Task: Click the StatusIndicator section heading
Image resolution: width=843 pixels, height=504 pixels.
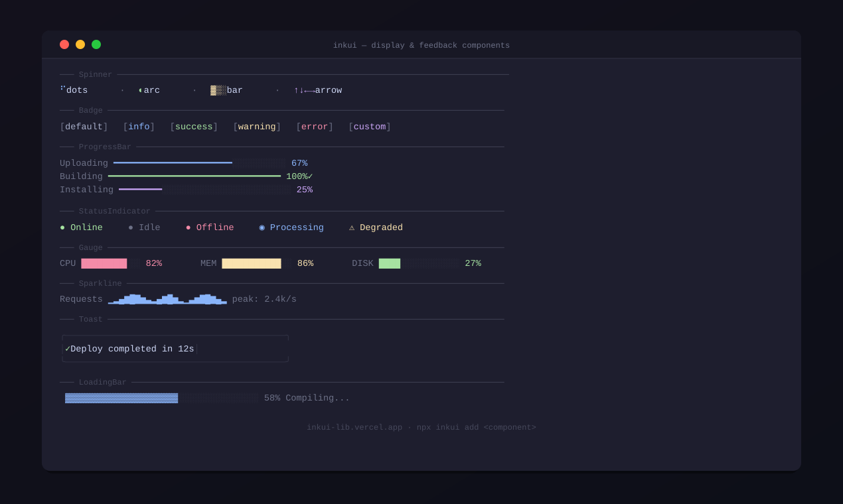Action: (115, 212)
